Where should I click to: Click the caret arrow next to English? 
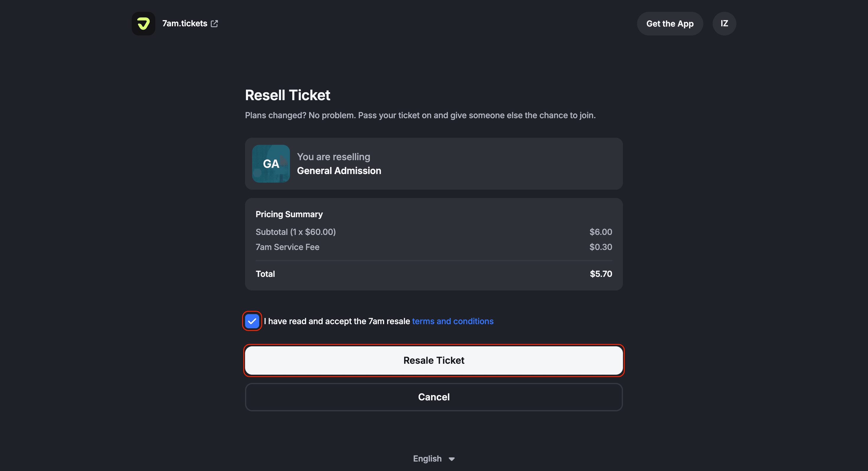[452, 459]
